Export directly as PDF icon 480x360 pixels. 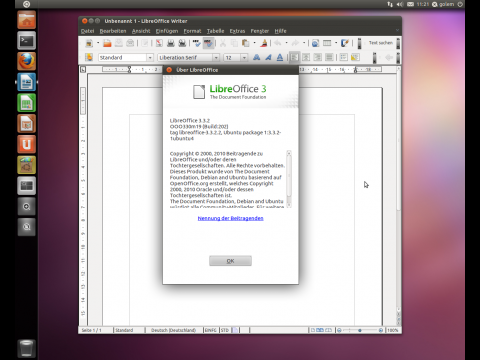(159, 43)
